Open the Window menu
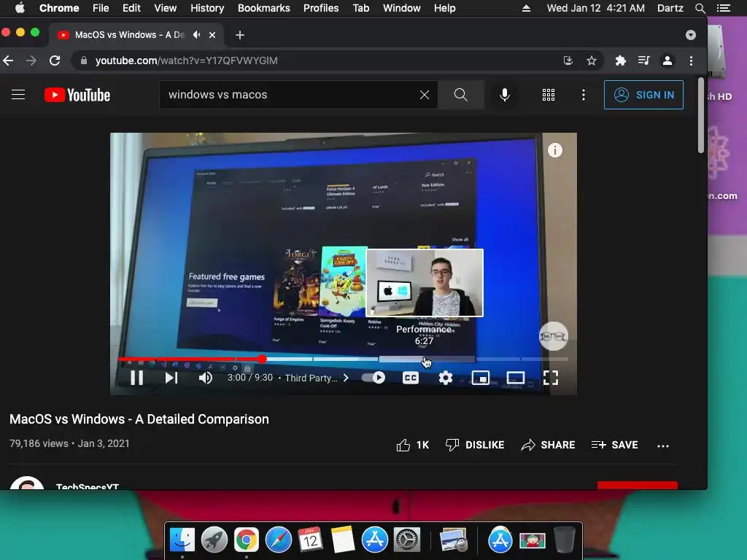Screen dimensions: 747x560 coord(401,8)
